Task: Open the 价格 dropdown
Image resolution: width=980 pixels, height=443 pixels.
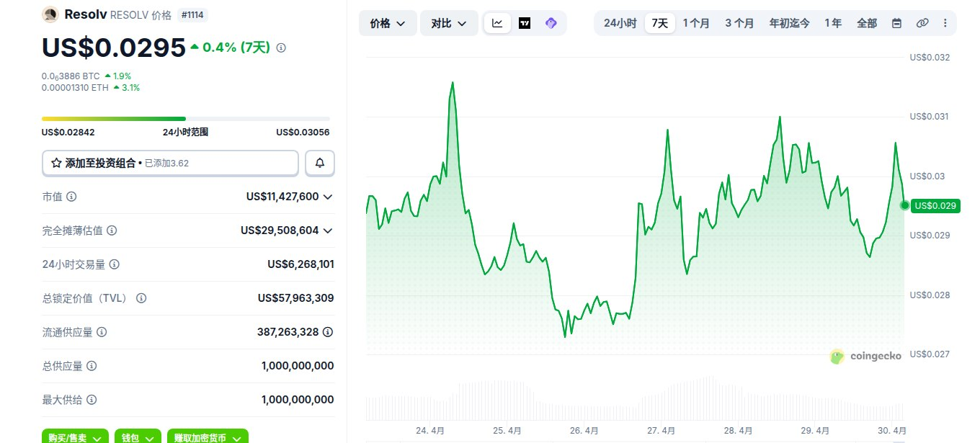Action: tap(388, 23)
